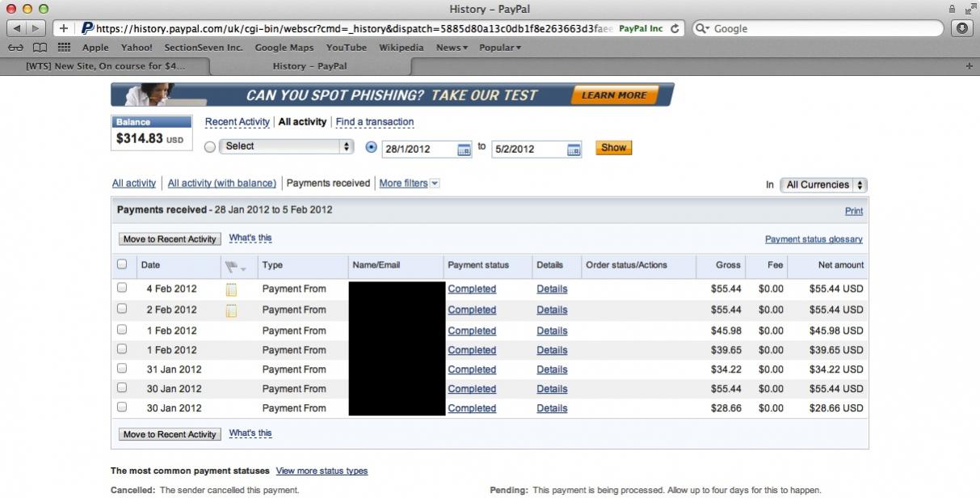Click the Net amount $34.22 USD cell

coord(836,369)
